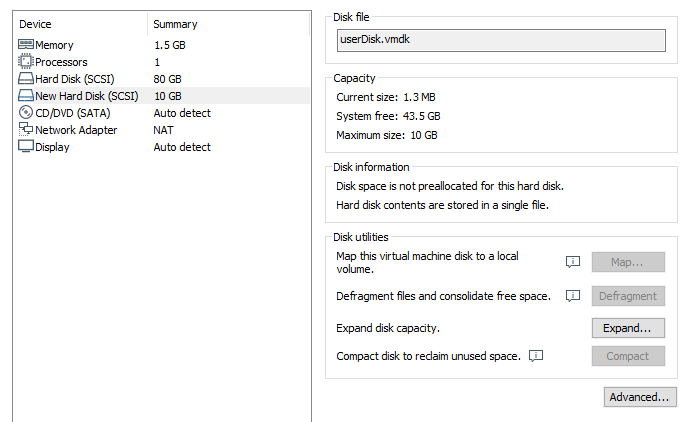The height and width of the screenshot is (422, 686).
Task: Click the NAT network summary value
Action: point(163,130)
